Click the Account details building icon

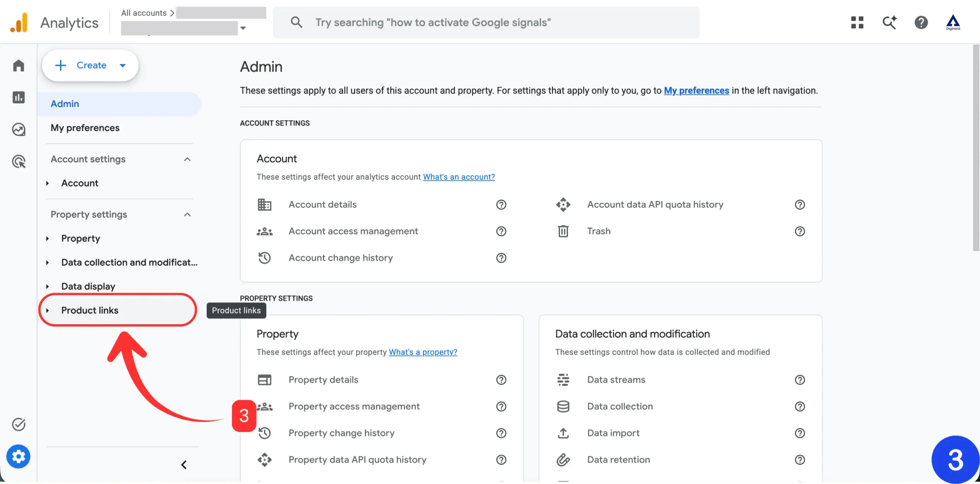point(264,204)
